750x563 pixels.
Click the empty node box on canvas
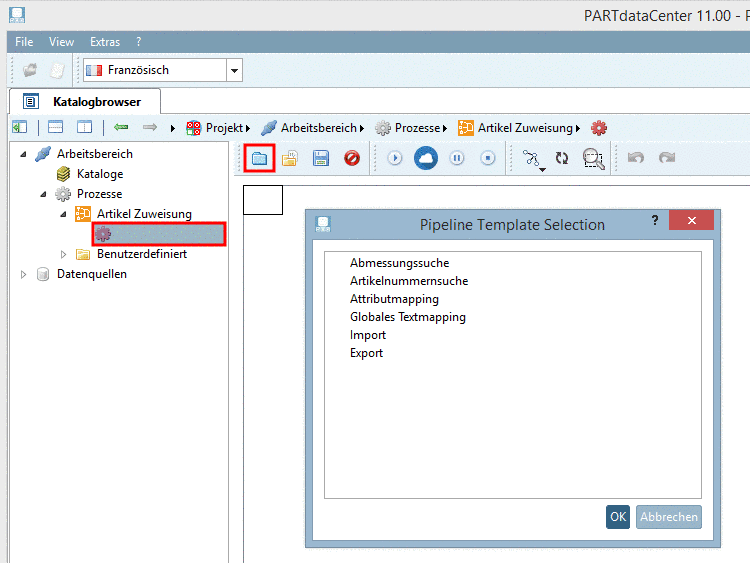click(263, 200)
